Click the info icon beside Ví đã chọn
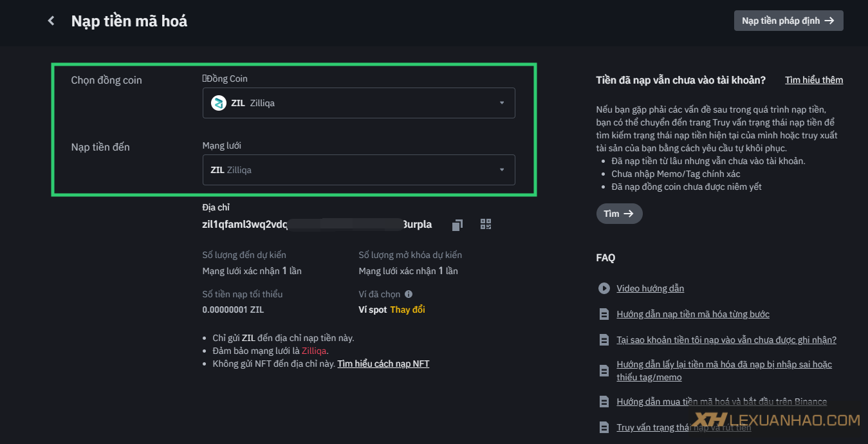 (x=409, y=294)
